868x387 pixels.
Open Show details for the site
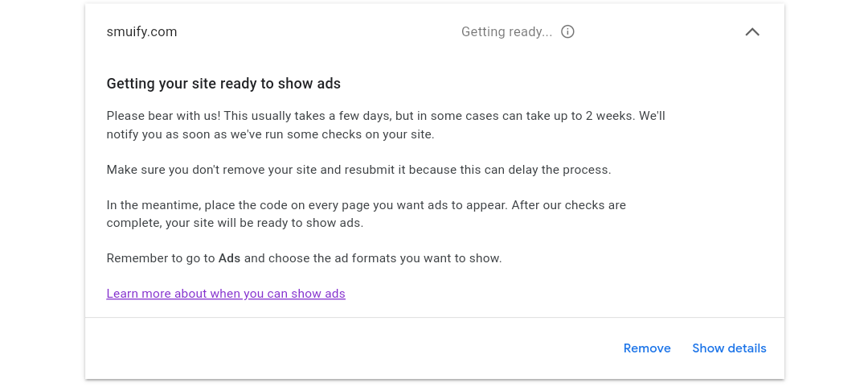point(729,348)
